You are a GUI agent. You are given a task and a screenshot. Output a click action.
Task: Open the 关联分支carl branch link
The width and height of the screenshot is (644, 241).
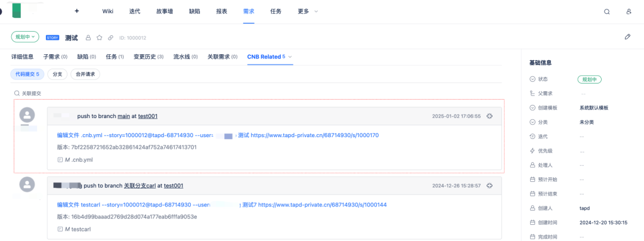click(140, 186)
